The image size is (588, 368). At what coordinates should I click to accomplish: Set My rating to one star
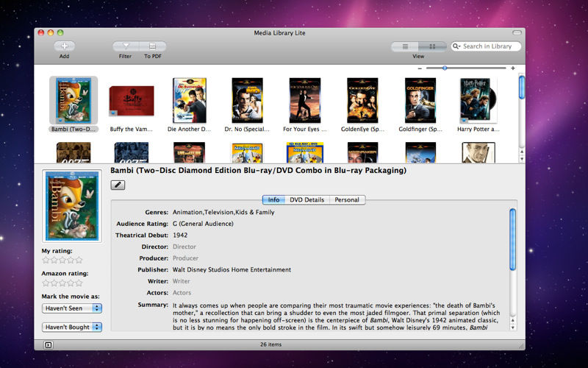click(46, 260)
